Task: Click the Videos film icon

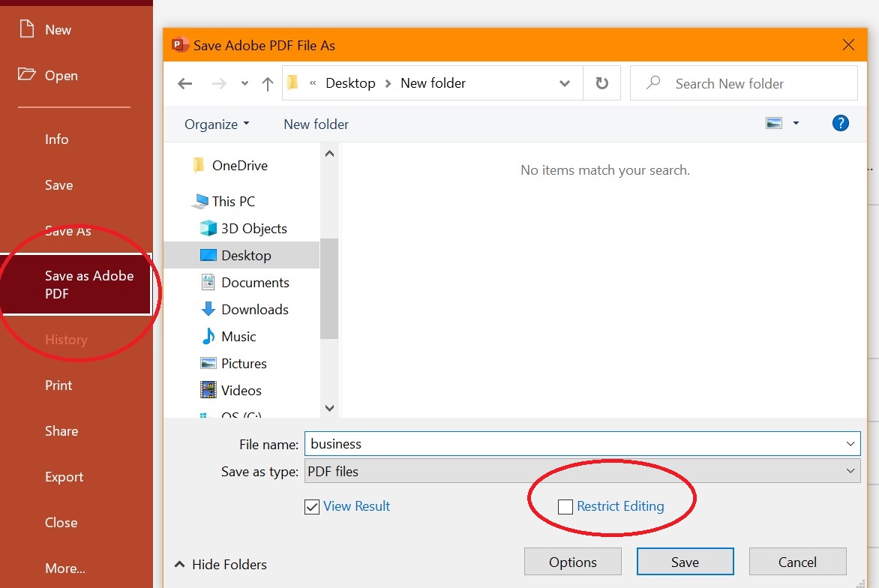Action: pos(208,390)
